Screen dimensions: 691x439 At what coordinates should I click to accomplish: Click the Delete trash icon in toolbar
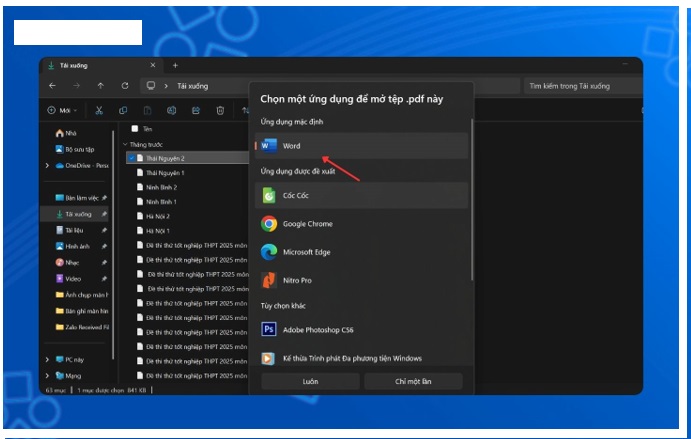point(219,110)
